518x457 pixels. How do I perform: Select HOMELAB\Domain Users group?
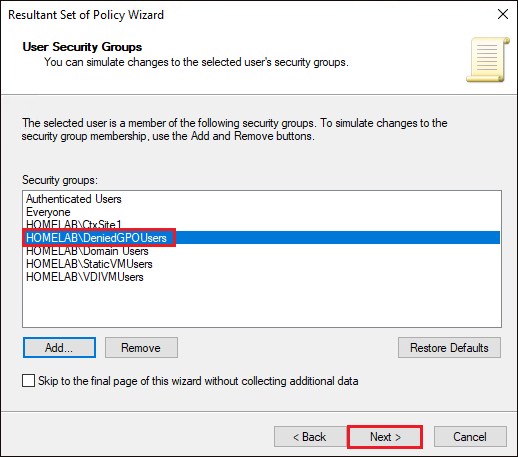point(87,251)
